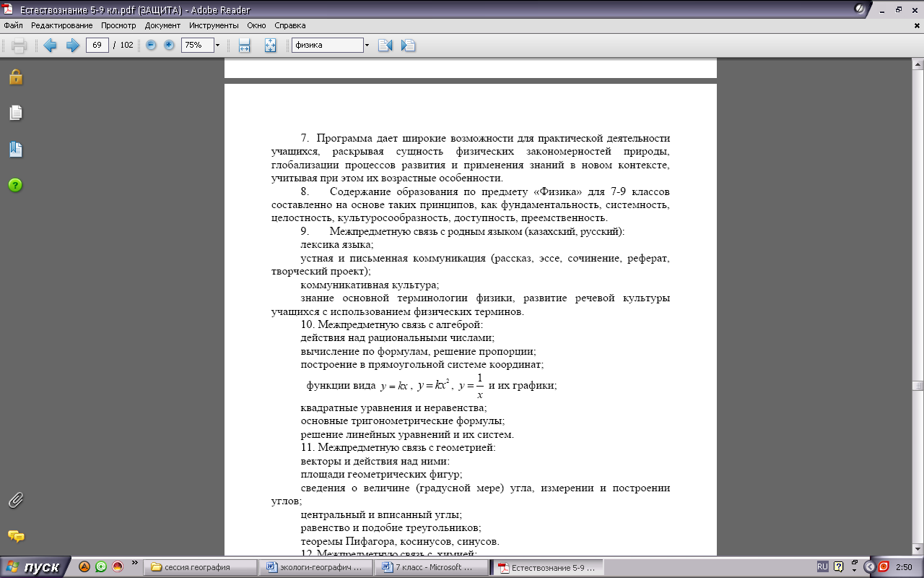Click the green quick launch icon
The image size is (924, 578).
101,567
